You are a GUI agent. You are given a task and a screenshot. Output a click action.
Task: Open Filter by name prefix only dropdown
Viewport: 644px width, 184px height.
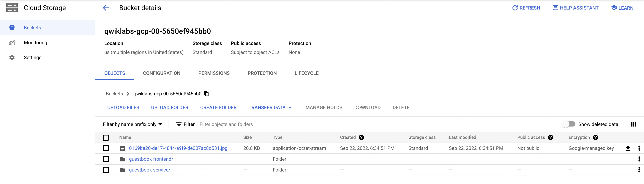[132, 124]
